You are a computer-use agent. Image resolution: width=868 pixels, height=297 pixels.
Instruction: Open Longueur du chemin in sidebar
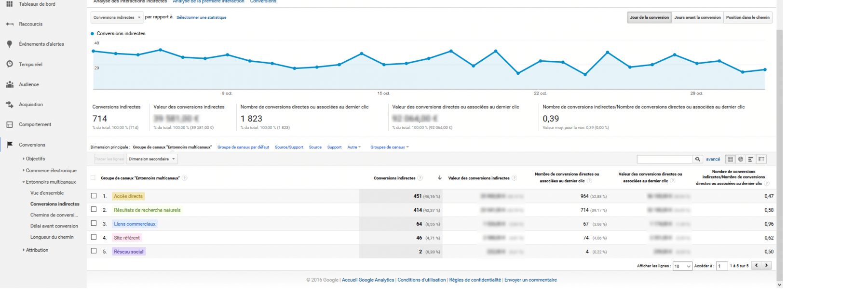click(52, 237)
